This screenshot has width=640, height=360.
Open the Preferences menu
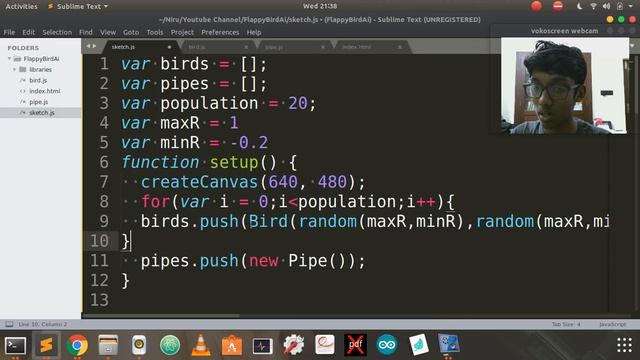point(220,32)
